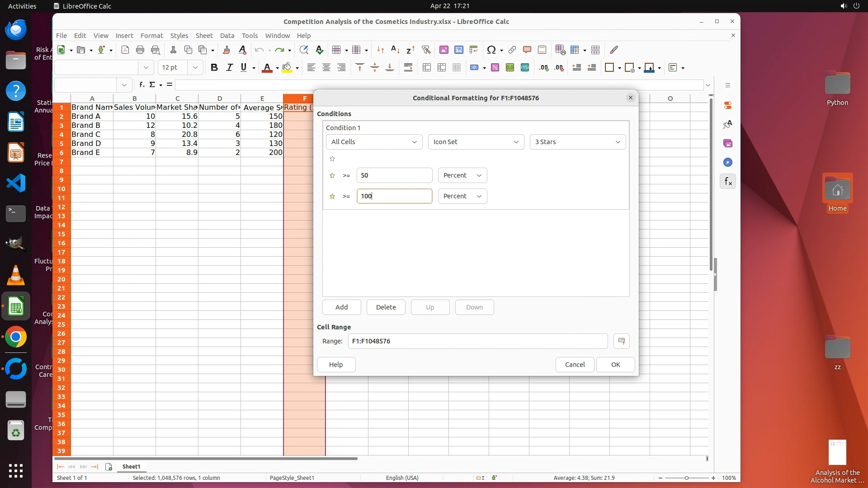Expand the All Cells condition dropdown

pyautogui.click(x=374, y=142)
